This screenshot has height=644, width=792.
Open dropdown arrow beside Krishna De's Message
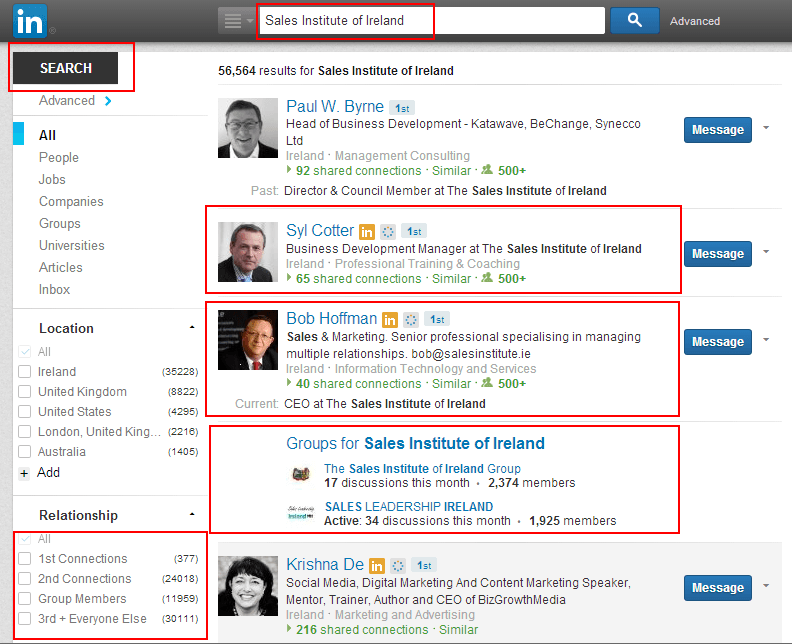766,585
